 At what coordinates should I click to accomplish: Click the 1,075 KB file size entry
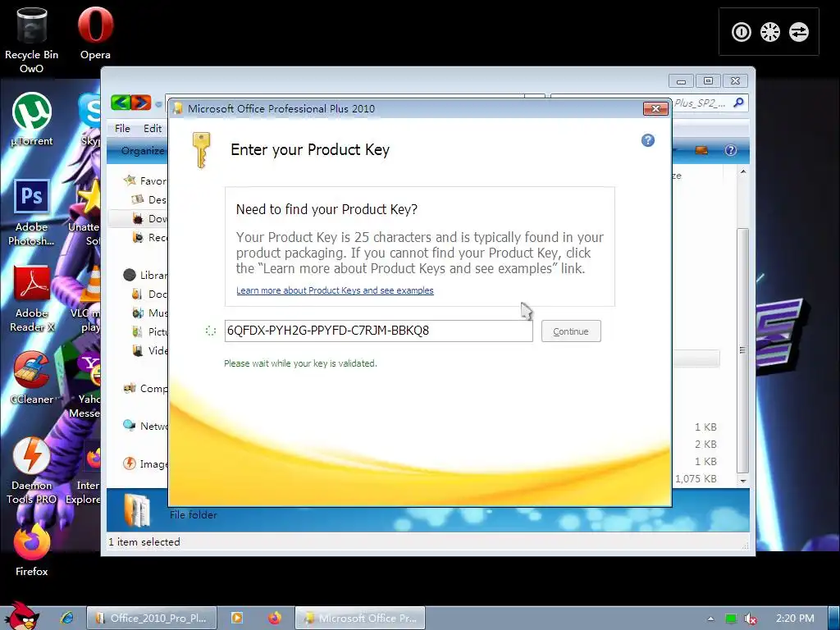[696, 479]
